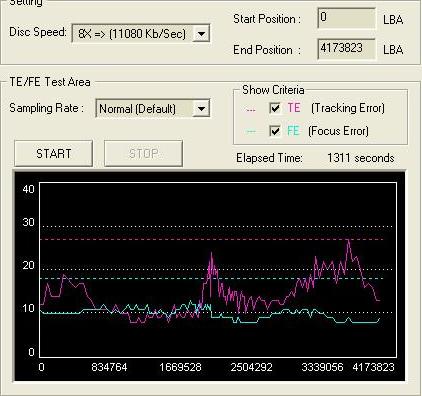Toggle the FE Focus Error checkbox
422x396 pixels.
pos(275,131)
